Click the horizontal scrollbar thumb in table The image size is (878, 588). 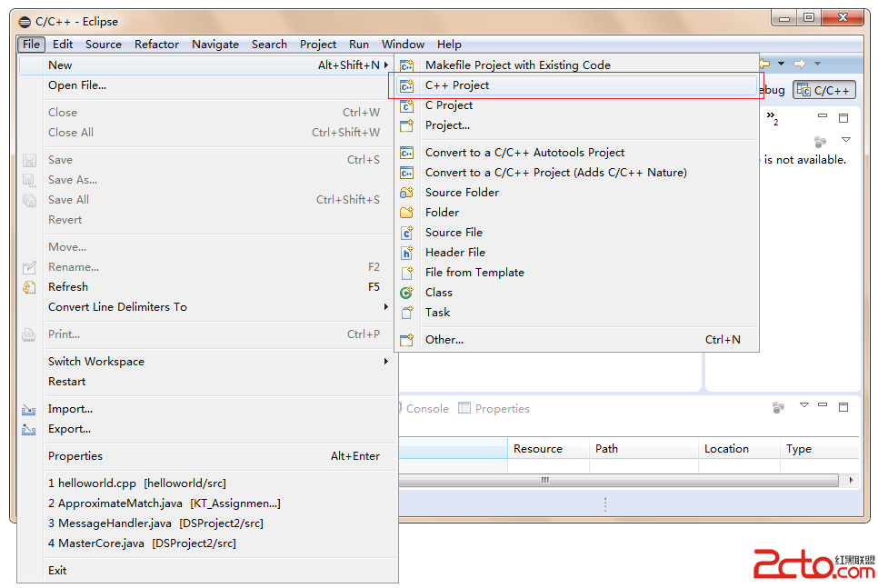[619, 480]
